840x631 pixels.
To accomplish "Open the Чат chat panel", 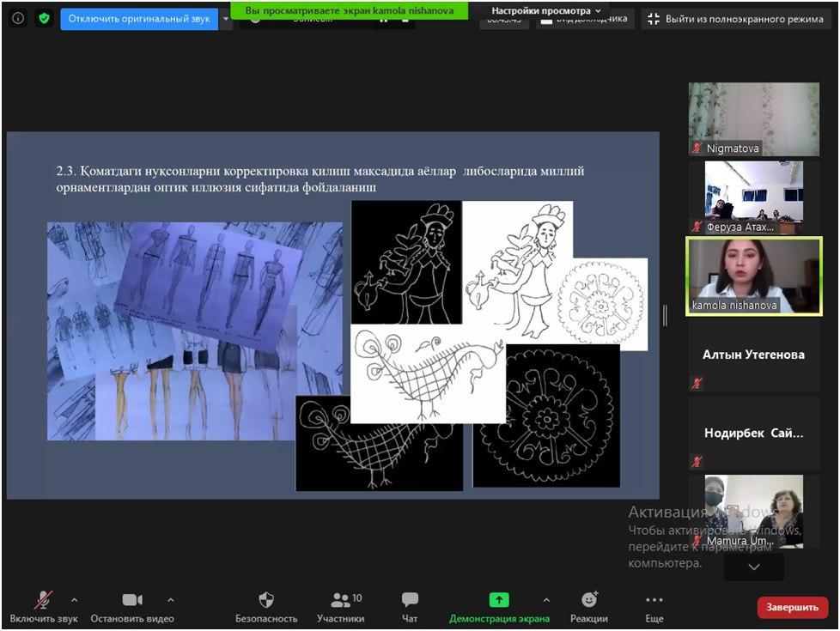I will pos(410,600).
